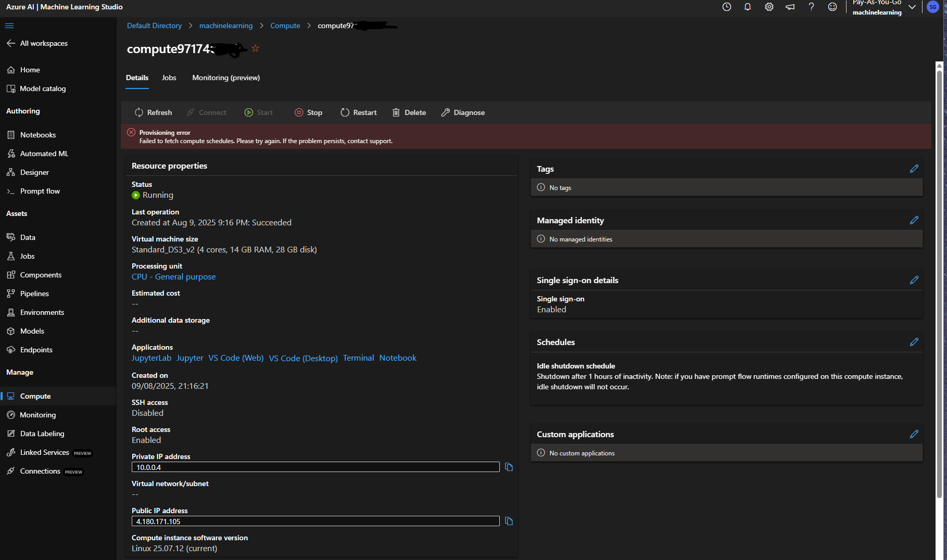Image resolution: width=947 pixels, height=560 pixels.
Task: Click Compute breadcrumb link
Action: [x=285, y=26]
